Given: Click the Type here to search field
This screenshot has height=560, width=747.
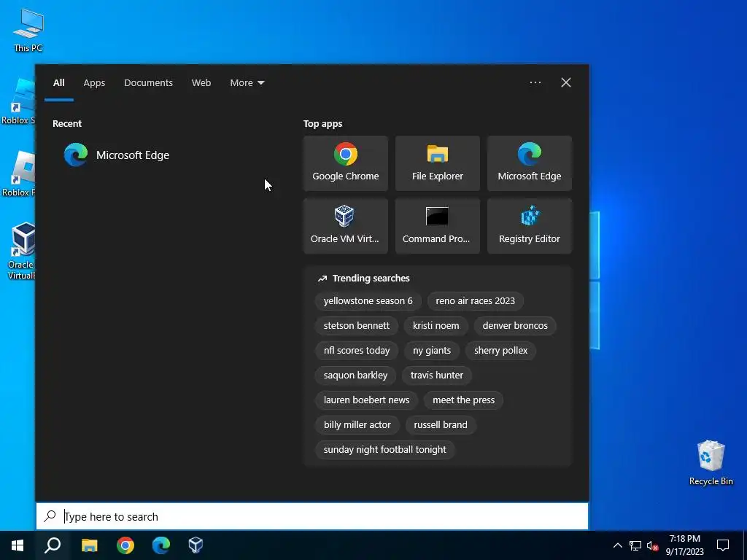Looking at the screenshot, I should 312,517.
